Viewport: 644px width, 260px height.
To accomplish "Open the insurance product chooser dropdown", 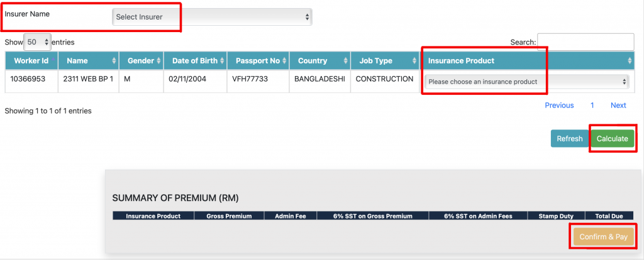I will pos(527,82).
